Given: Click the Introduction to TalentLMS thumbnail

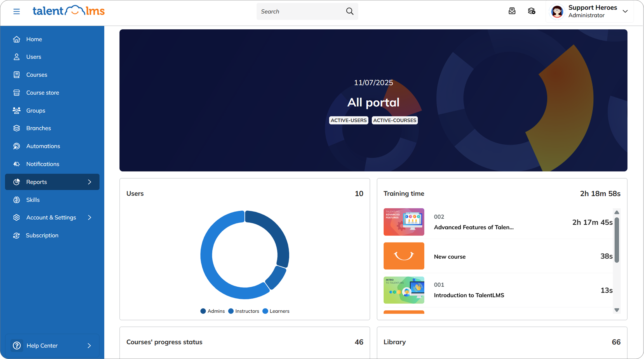Looking at the screenshot, I should pos(404,290).
